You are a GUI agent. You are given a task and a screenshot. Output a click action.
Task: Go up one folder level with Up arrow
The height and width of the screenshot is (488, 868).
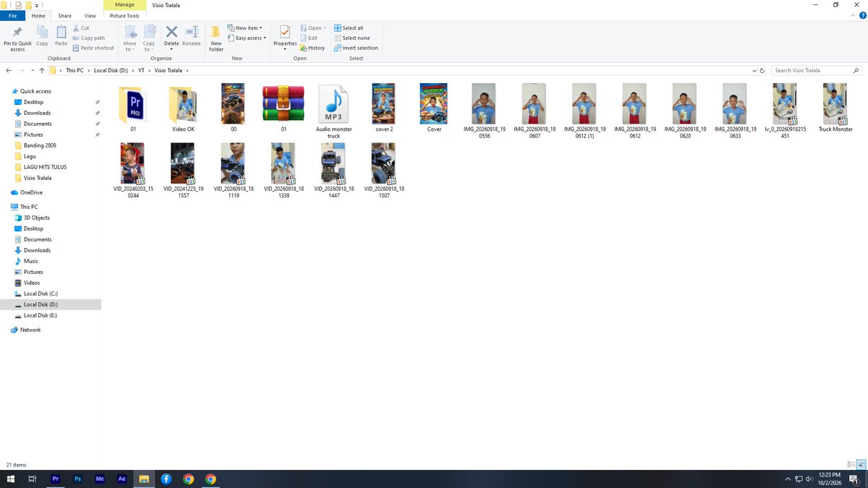click(42, 71)
